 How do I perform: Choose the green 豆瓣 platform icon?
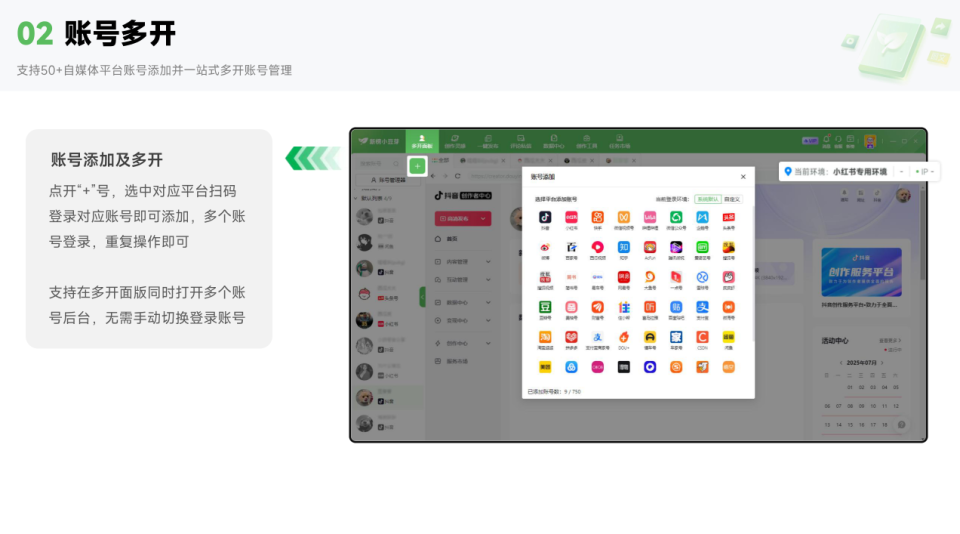pos(545,307)
